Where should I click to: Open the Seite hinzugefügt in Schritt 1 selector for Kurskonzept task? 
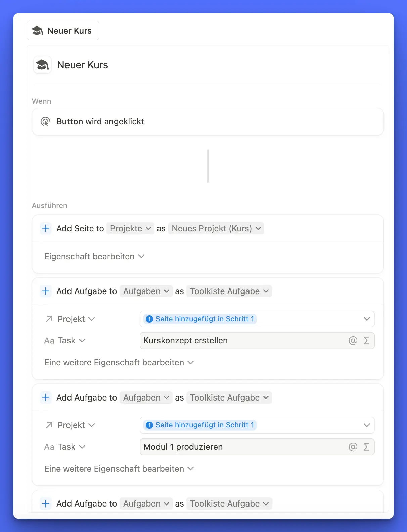[257, 319]
